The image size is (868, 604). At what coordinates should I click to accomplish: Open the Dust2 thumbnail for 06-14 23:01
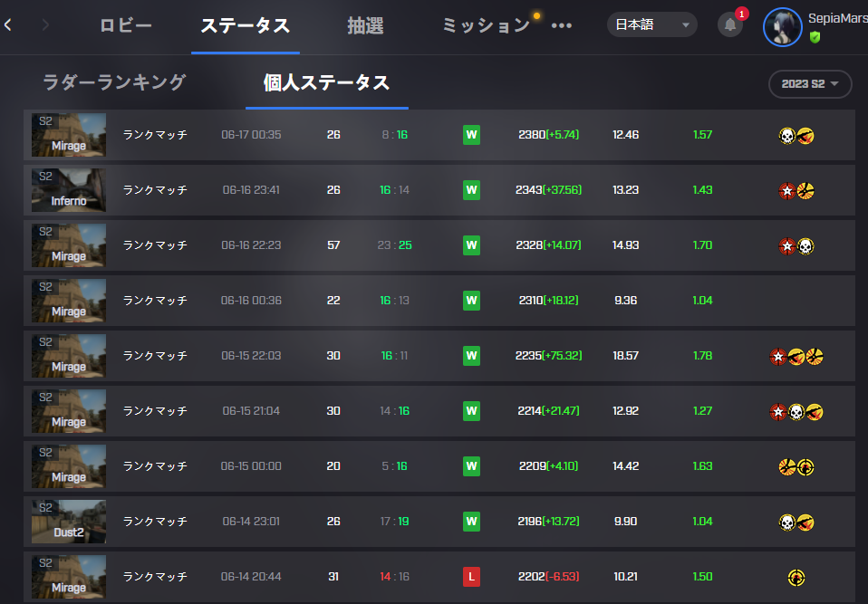click(69, 522)
